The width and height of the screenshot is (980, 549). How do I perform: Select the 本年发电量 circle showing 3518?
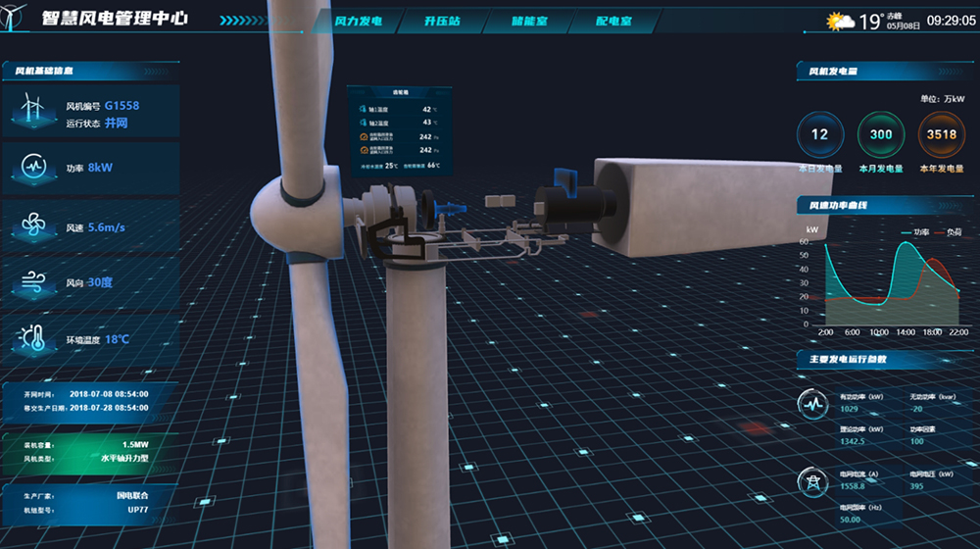941,135
